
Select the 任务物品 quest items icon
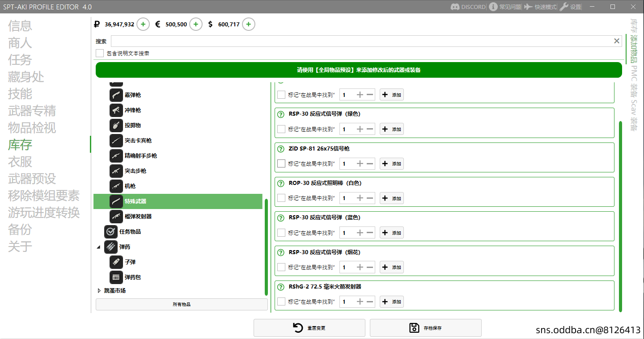pyautogui.click(x=111, y=232)
